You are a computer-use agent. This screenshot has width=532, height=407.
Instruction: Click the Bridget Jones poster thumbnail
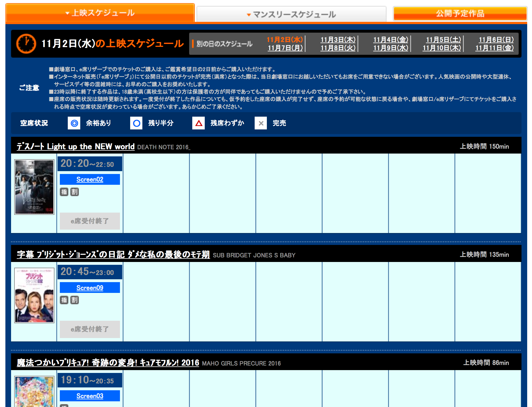coord(34,295)
